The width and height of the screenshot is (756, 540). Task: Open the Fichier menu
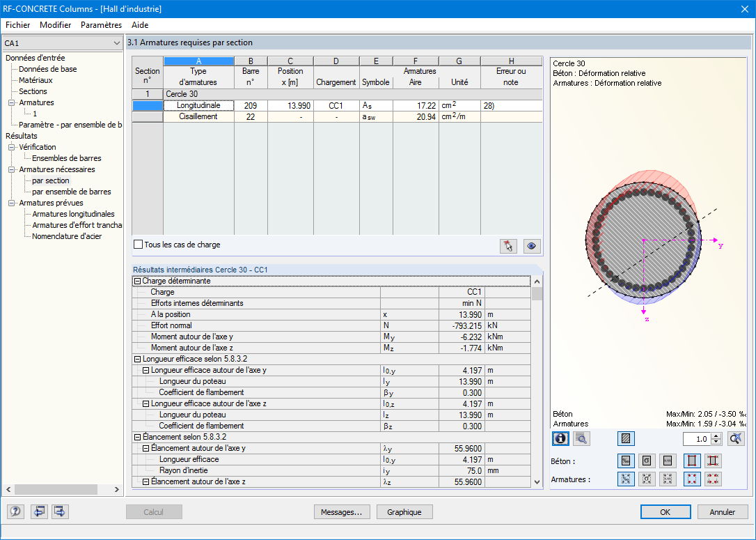click(18, 24)
